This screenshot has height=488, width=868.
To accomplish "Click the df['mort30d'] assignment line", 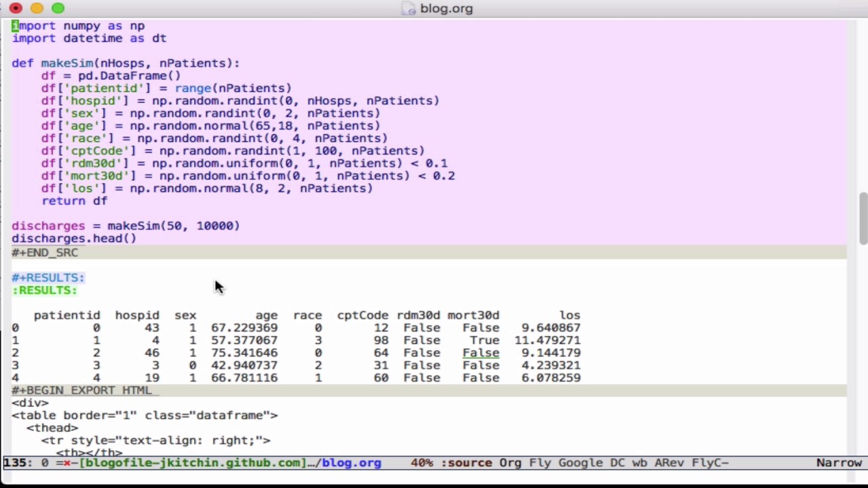I will click(248, 176).
